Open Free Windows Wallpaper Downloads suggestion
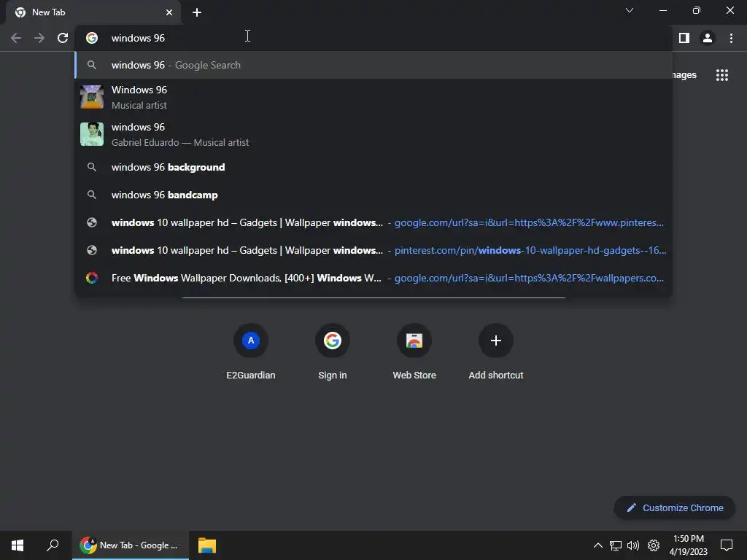The height and width of the screenshot is (560, 747). [373, 278]
